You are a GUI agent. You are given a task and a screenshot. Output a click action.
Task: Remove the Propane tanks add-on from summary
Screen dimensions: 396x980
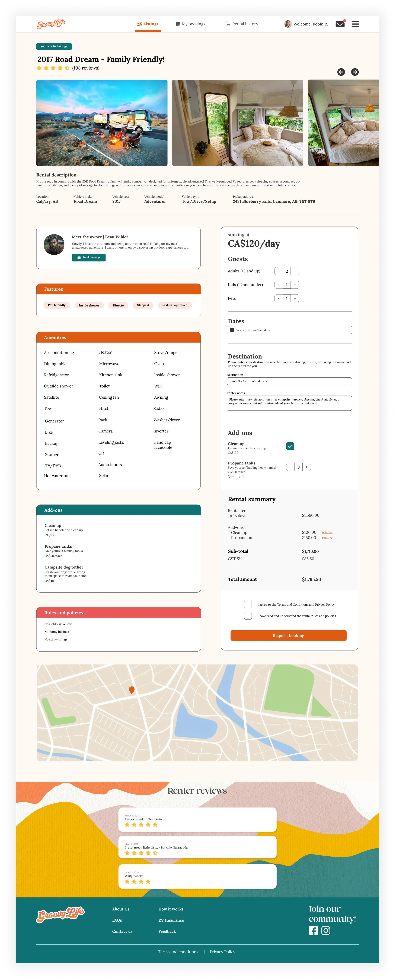tap(327, 538)
